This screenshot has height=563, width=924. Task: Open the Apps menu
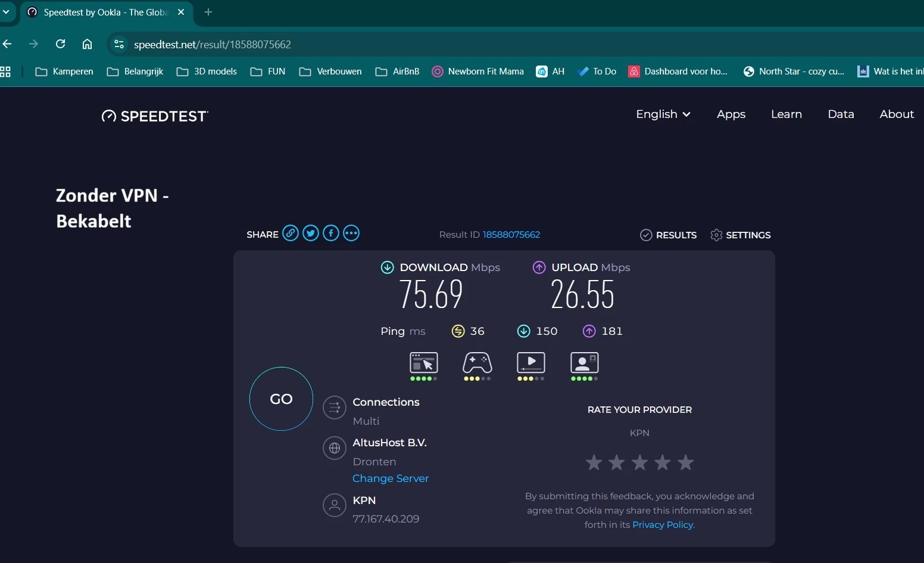(731, 114)
